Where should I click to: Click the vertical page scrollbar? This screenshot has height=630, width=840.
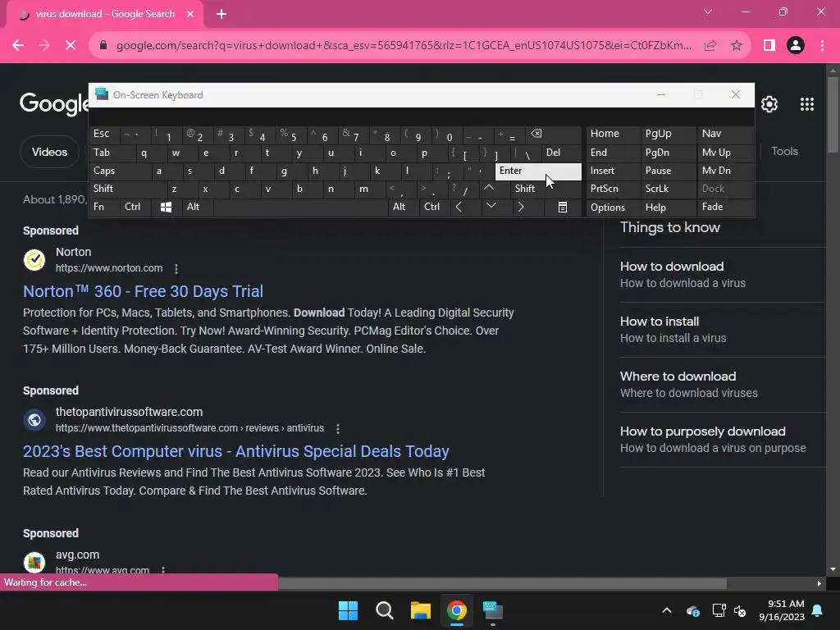pos(833,115)
